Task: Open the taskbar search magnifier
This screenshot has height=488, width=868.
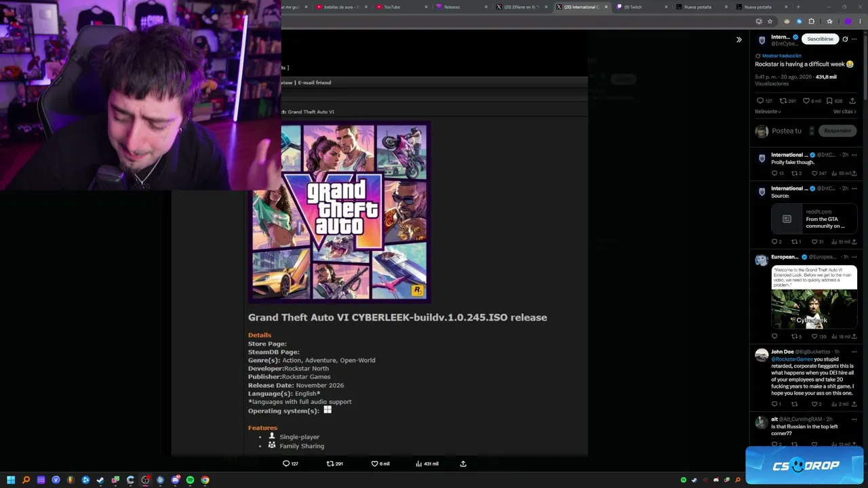Action: click(x=26, y=480)
